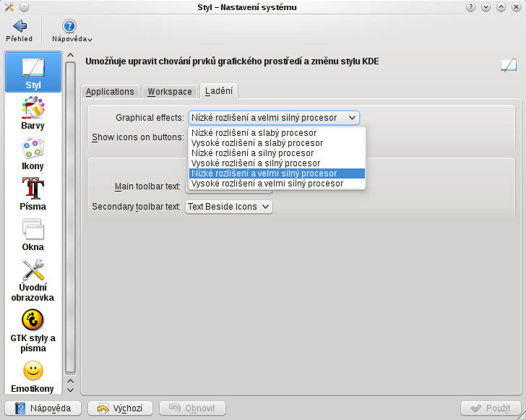Open the Styl category in sidebar
Screen dimensions: 526x420
[x=33, y=72]
